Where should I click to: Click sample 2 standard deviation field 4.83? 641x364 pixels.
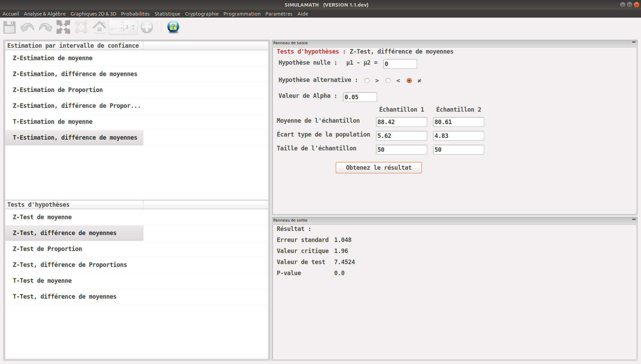458,136
